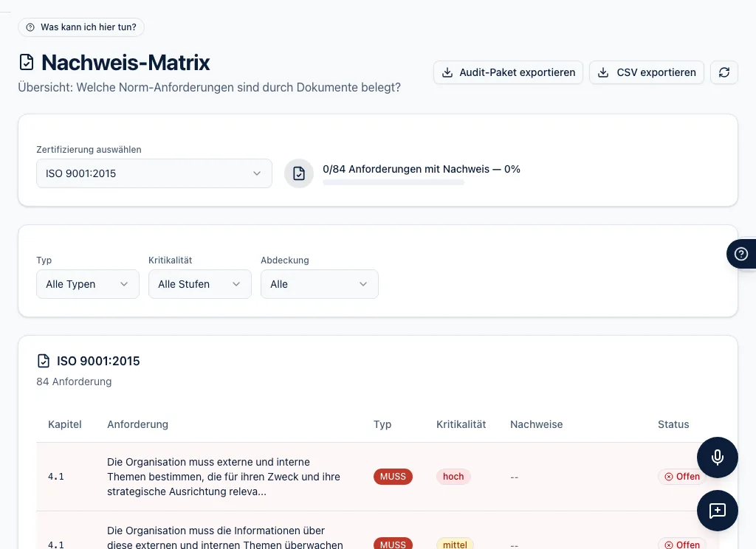Refresh the matrix with the reload icon
This screenshot has width=756, height=549.
coord(724,72)
